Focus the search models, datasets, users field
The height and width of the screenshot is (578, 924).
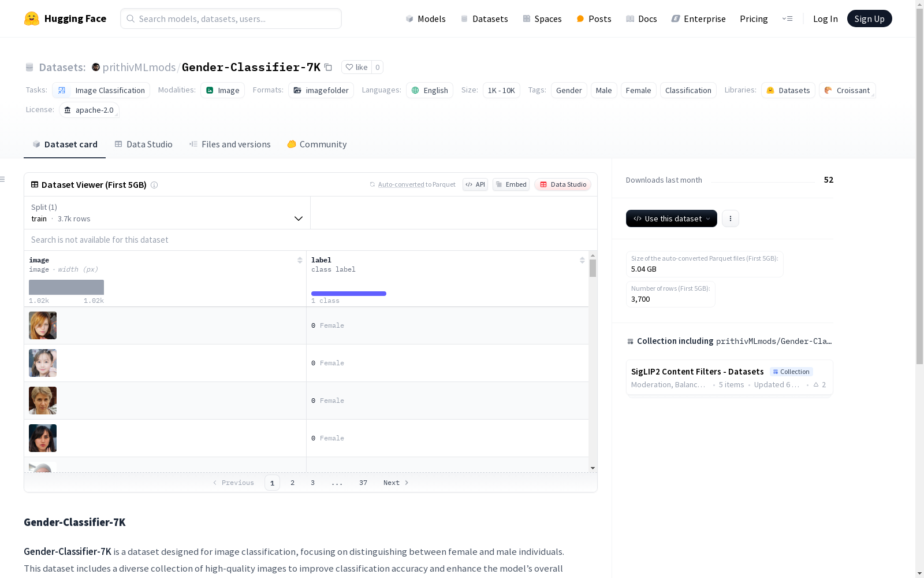[231, 18]
